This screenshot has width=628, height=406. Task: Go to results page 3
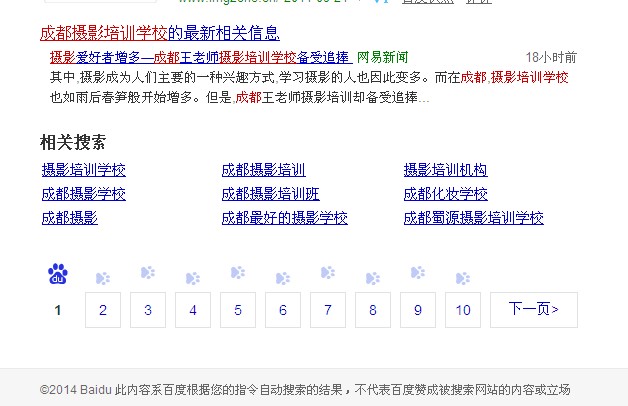148,310
